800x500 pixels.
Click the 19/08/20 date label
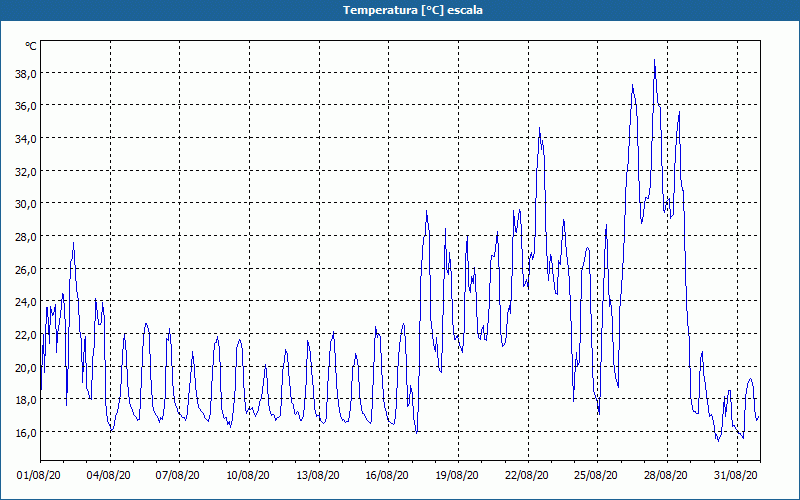pyautogui.click(x=457, y=476)
